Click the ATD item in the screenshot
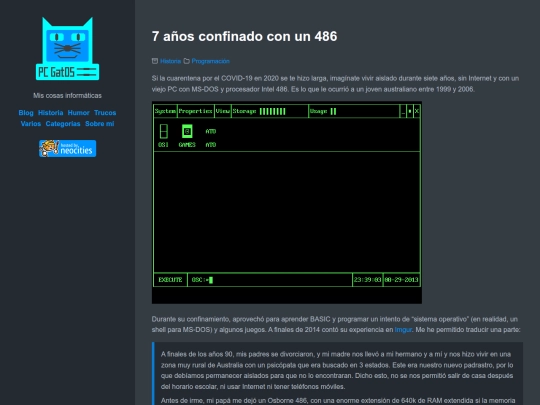The width and height of the screenshot is (540, 405). (211, 138)
